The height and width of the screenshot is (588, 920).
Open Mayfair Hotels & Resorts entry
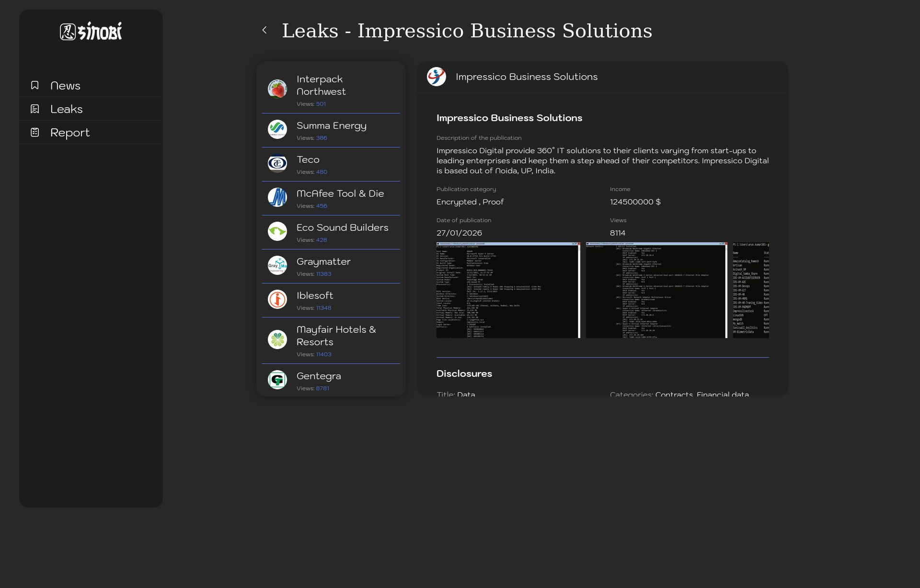336,336
